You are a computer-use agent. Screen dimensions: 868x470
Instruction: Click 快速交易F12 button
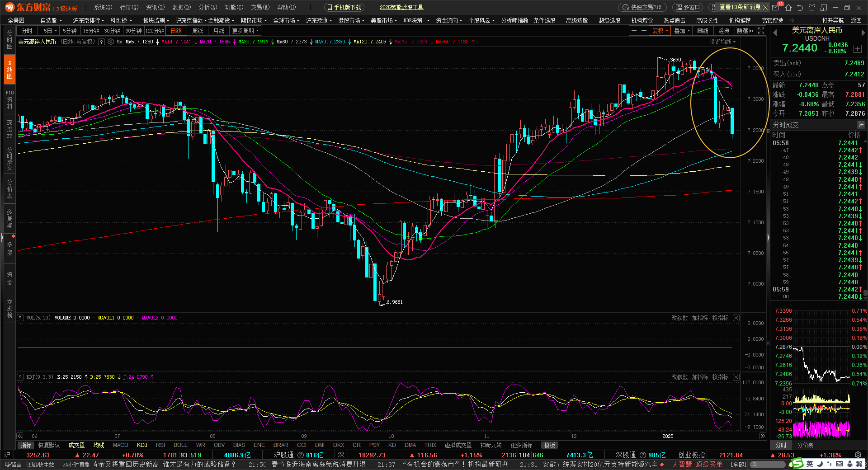(x=642, y=7)
